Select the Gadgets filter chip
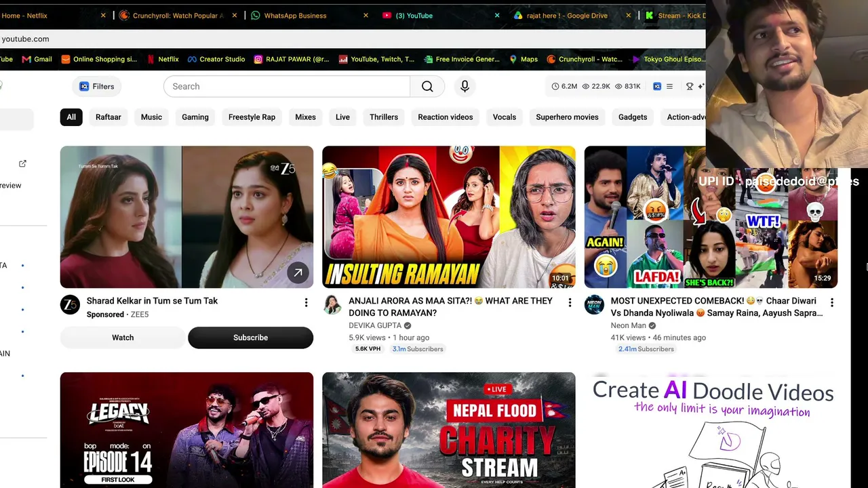The width and height of the screenshot is (868, 488). 633,117
